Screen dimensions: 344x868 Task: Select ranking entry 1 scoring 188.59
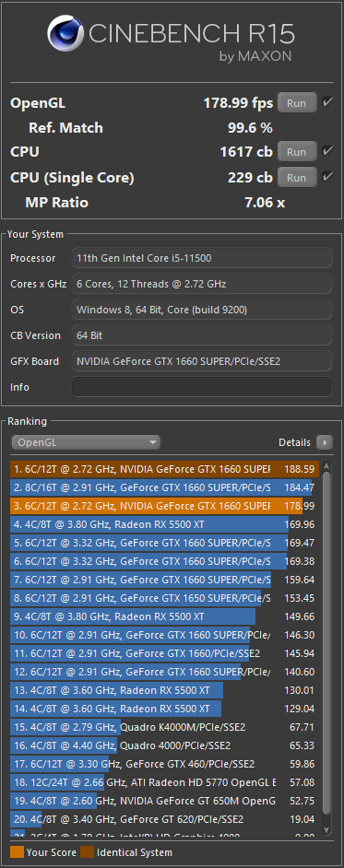(x=164, y=469)
